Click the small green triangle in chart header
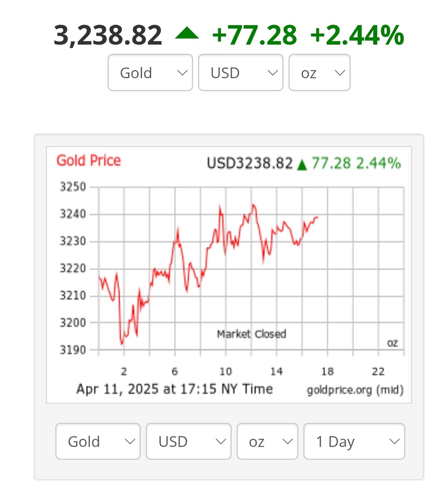 [x=302, y=164]
